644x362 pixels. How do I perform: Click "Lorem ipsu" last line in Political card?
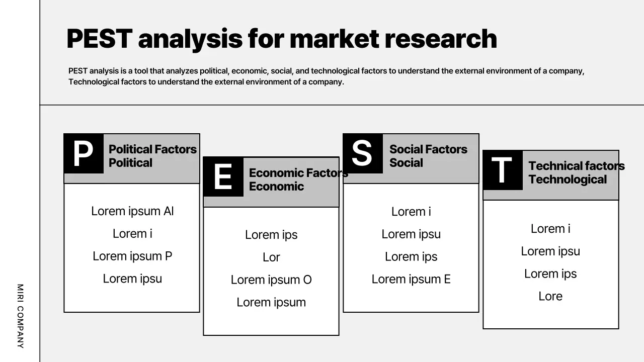(x=132, y=279)
